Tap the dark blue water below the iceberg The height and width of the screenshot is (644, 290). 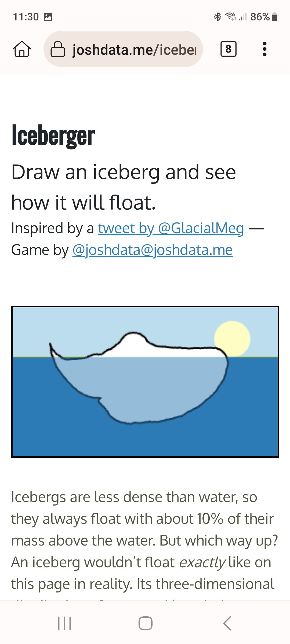[x=145, y=440]
